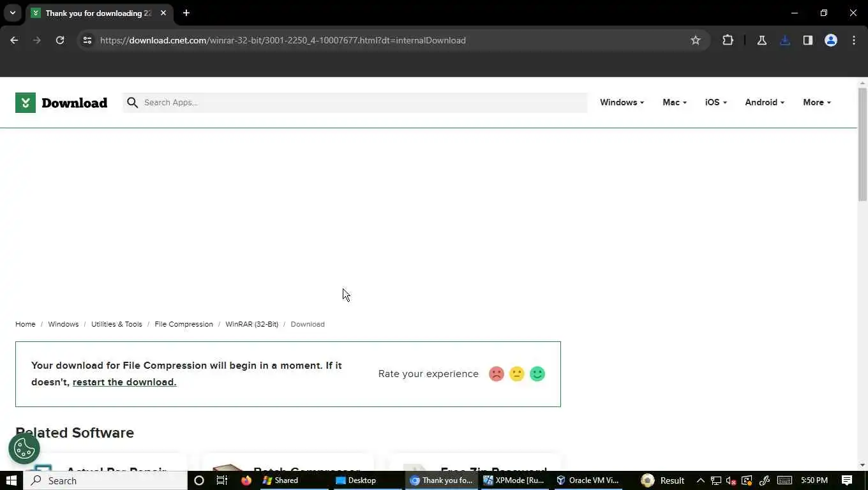Expand the Android platform menu
Screen dimensions: 868x490
[765, 102]
